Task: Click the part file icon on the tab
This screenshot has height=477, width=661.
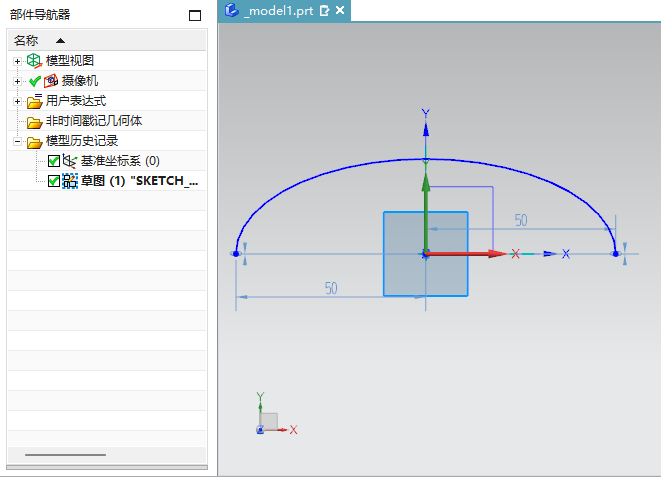Action: tap(231, 10)
